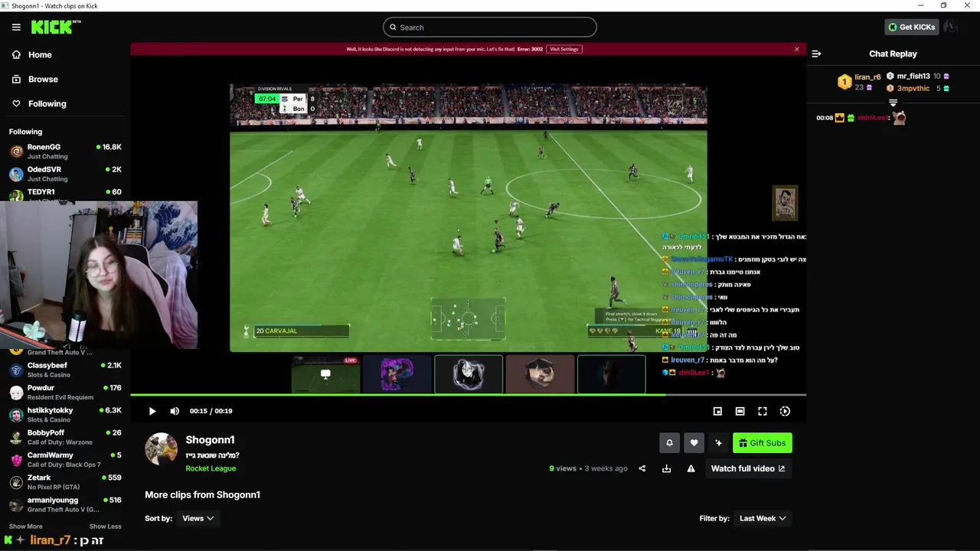Open hstikkytokky channel in sidebar

tap(65, 414)
